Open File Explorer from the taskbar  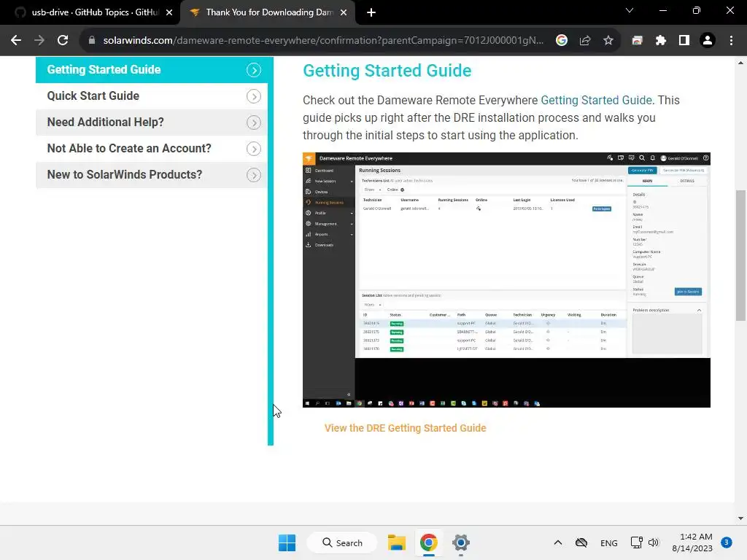tap(396, 542)
